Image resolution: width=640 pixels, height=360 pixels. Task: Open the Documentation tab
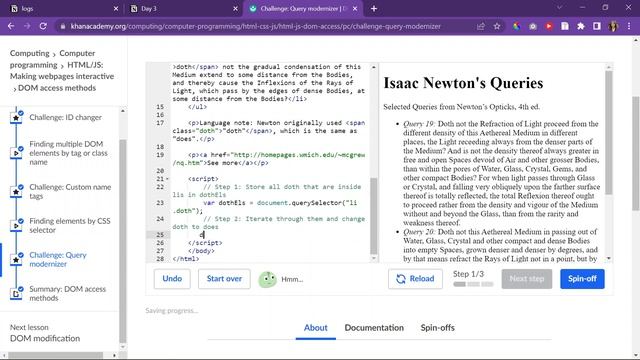coord(374,328)
